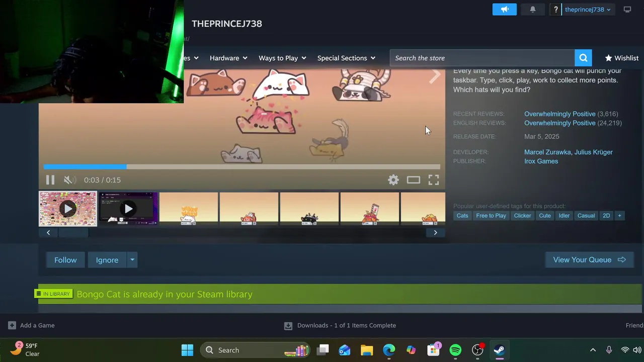Open developer Julius Krüger link
The width and height of the screenshot is (644, 362).
[594, 152]
